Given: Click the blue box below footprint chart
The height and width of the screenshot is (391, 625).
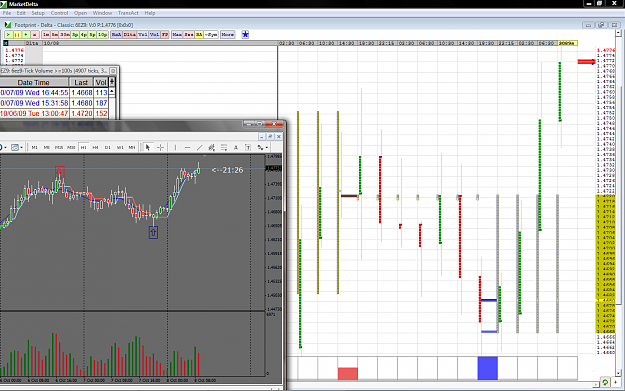Looking at the screenshot, I should (x=487, y=368).
